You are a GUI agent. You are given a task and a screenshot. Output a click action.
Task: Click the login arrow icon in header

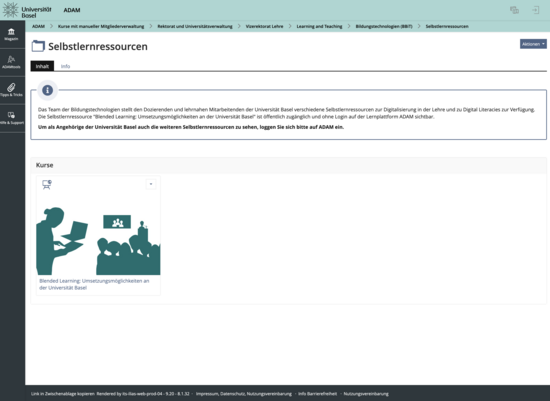[535, 10]
